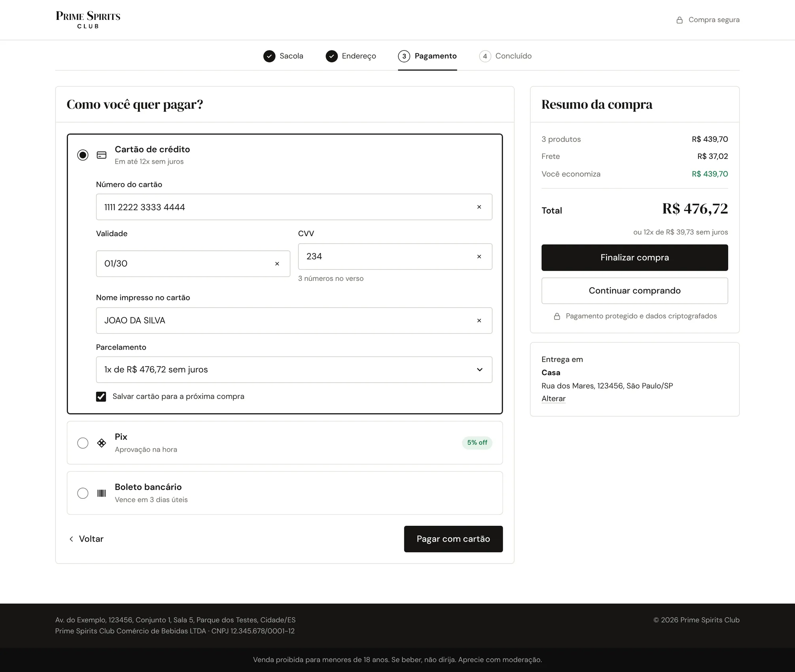Clear the CVV field using its X

click(x=479, y=257)
